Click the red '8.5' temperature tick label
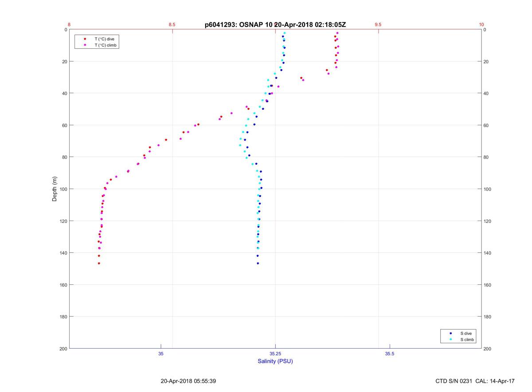The width and height of the screenshot is (532, 392). click(x=172, y=25)
